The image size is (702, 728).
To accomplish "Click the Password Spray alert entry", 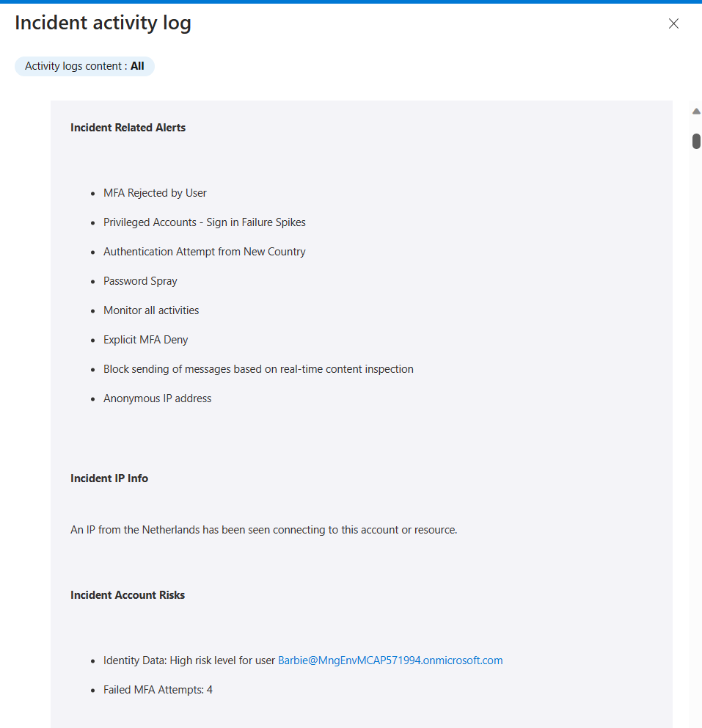I will 140,281.
